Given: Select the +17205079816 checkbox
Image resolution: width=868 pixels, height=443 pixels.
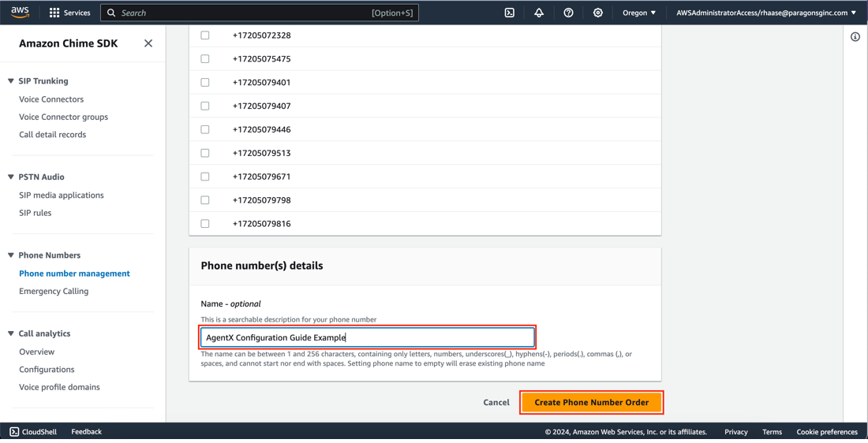Looking at the screenshot, I should click(205, 223).
